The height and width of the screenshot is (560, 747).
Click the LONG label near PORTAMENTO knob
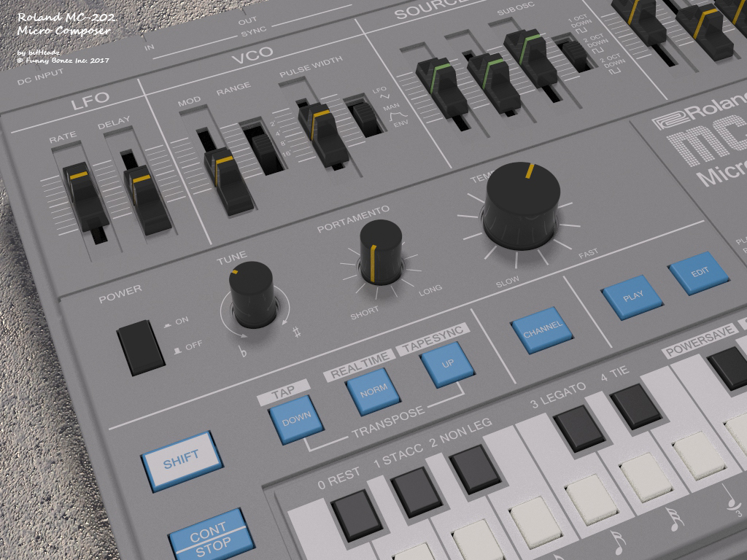(x=430, y=290)
